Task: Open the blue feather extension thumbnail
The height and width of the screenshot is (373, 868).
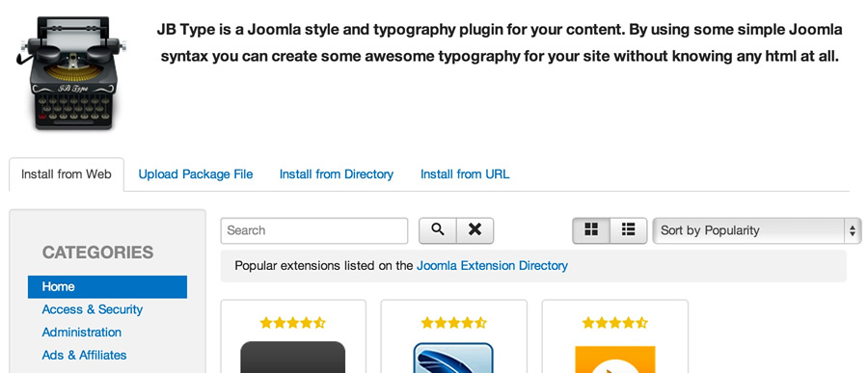Action: point(453,358)
